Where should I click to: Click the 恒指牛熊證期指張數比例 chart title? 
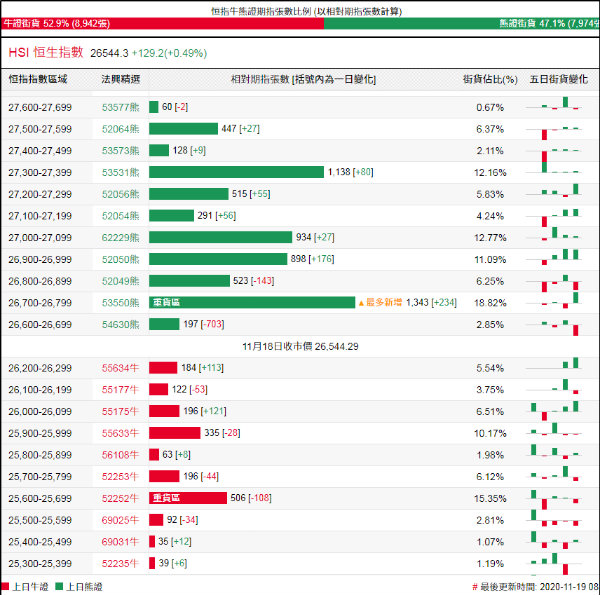[x=307, y=11]
